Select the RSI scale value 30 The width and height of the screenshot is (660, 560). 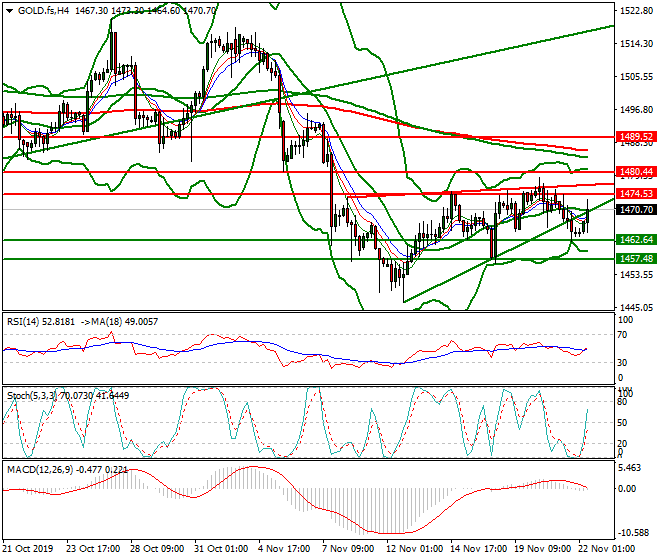click(623, 362)
